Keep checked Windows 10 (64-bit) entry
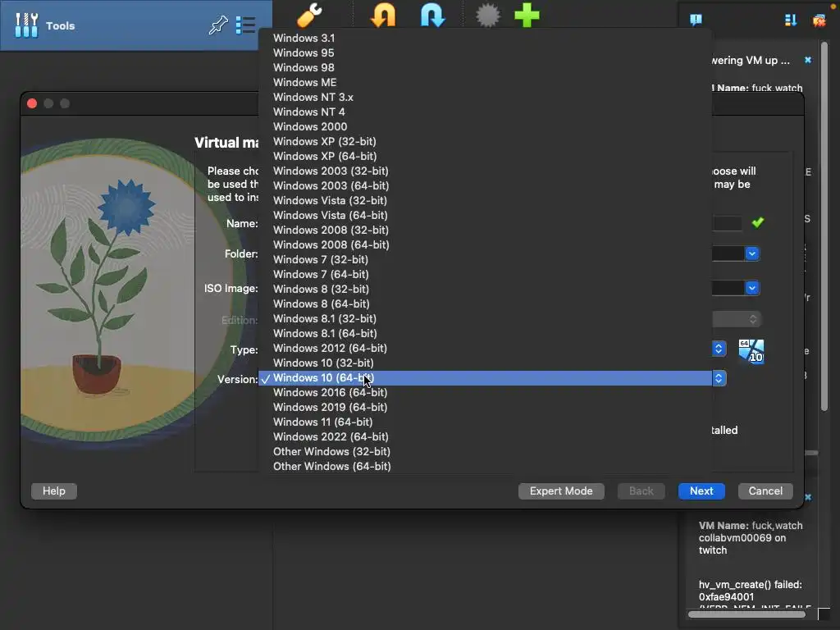The height and width of the screenshot is (630, 840). pyautogui.click(x=485, y=377)
